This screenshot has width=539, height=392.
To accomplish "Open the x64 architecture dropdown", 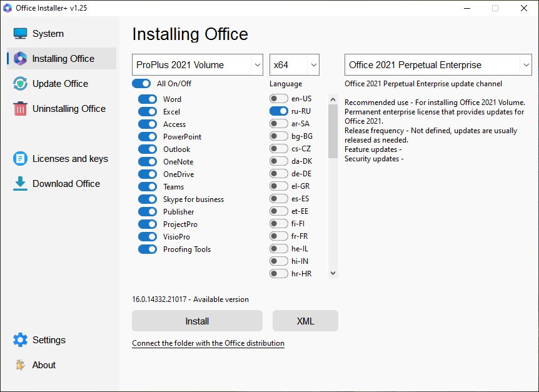I will click(295, 64).
